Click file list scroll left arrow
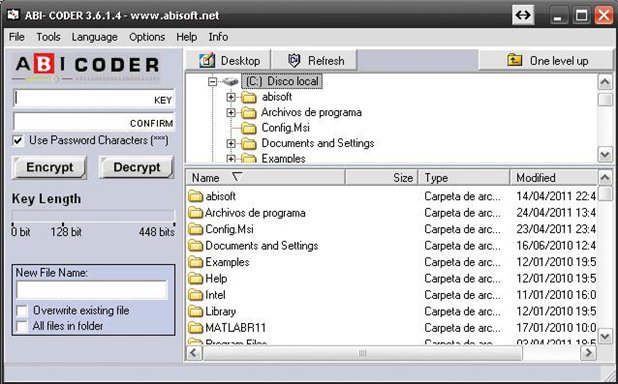 (194, 353)
